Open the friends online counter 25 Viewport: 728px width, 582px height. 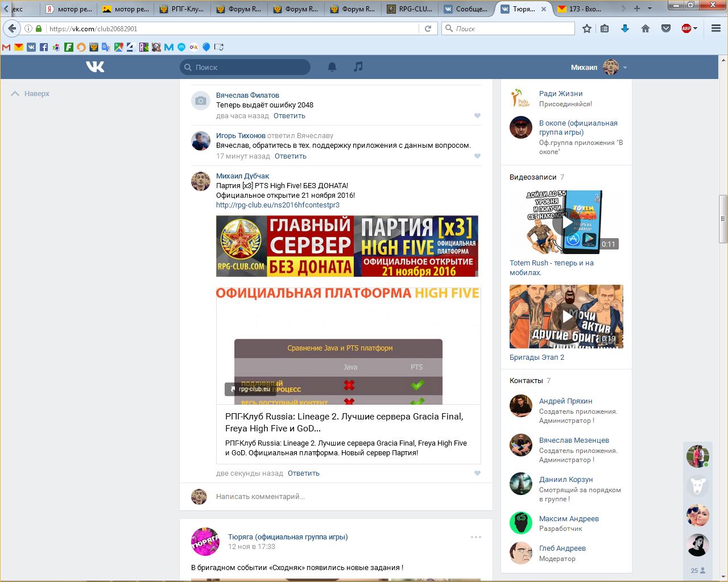pos(698,570)
